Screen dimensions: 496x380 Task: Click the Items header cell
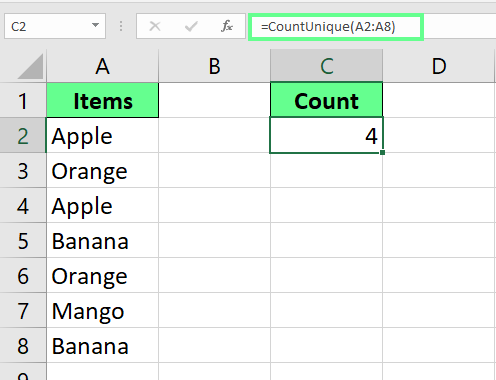point(103,100)
